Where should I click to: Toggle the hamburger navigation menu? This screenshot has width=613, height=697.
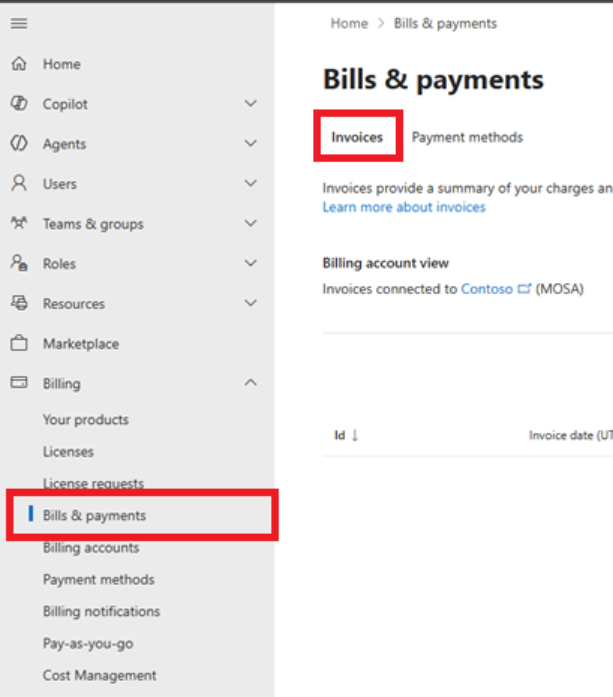point(19,23)
